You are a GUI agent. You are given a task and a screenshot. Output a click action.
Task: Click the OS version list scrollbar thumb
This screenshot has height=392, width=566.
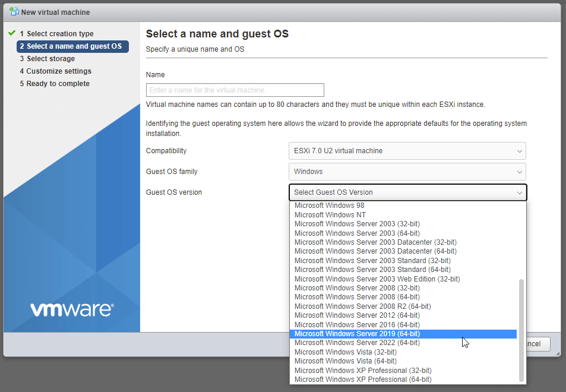pos(521,330)
